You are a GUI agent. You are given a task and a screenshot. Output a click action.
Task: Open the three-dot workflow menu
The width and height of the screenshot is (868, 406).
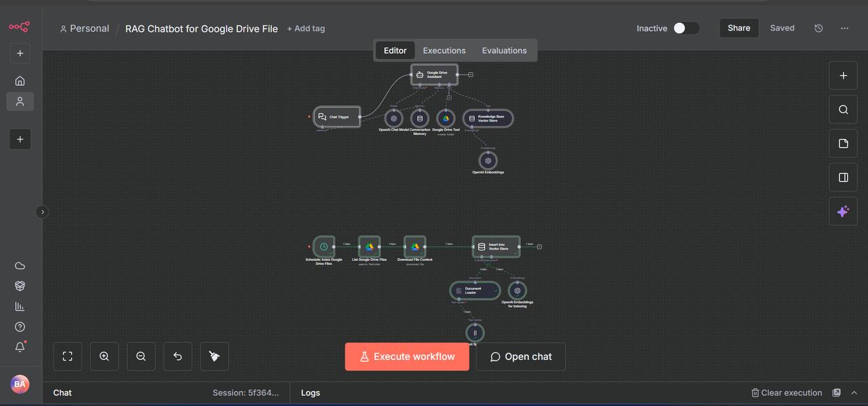(x=844, y=28)
